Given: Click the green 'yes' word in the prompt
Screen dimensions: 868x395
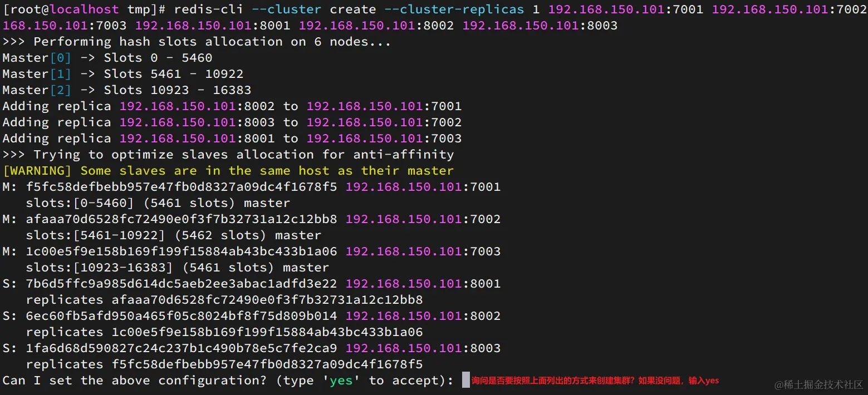Looking at the screenshot, I should (341, 381).
